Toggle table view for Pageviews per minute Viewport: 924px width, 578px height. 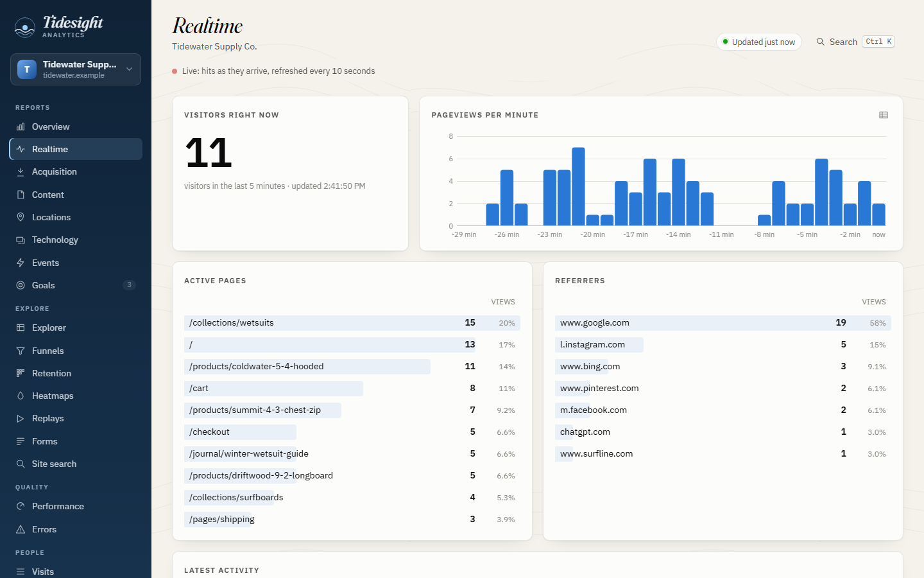[x=884, y=115]
